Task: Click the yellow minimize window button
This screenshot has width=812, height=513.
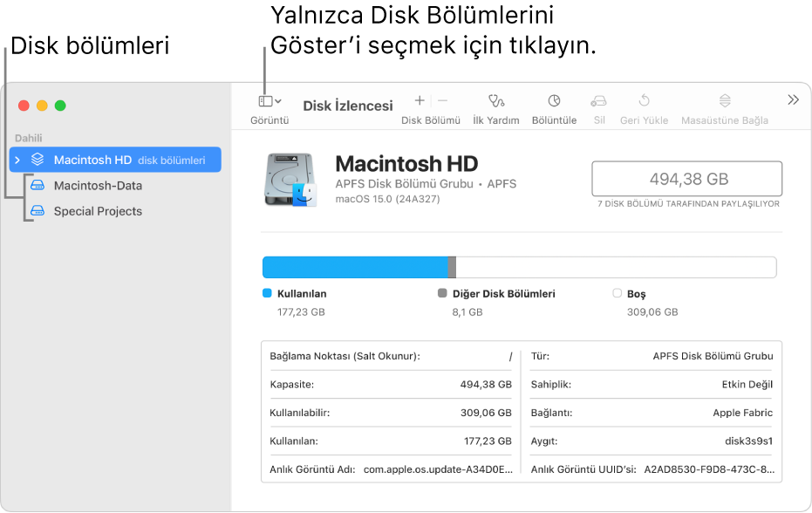Action: pos(42,106)
